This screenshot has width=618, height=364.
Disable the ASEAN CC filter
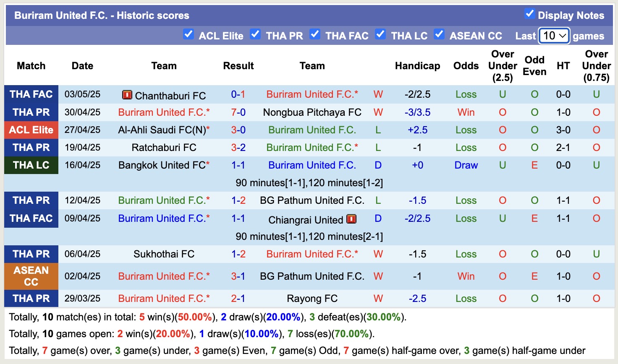[x=439, y=35]
